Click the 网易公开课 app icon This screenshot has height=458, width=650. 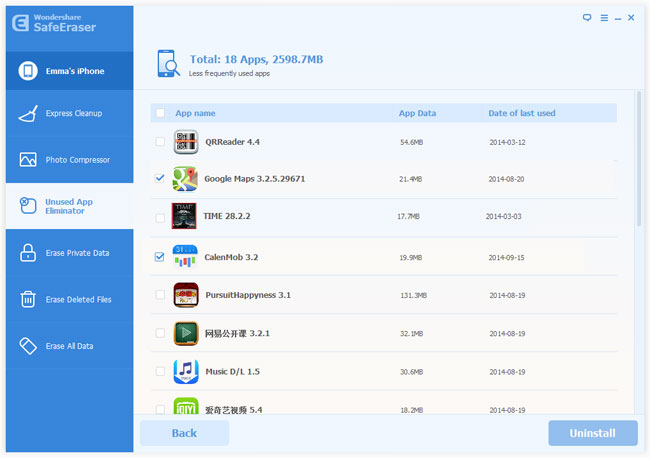click(x=186, y=333)
